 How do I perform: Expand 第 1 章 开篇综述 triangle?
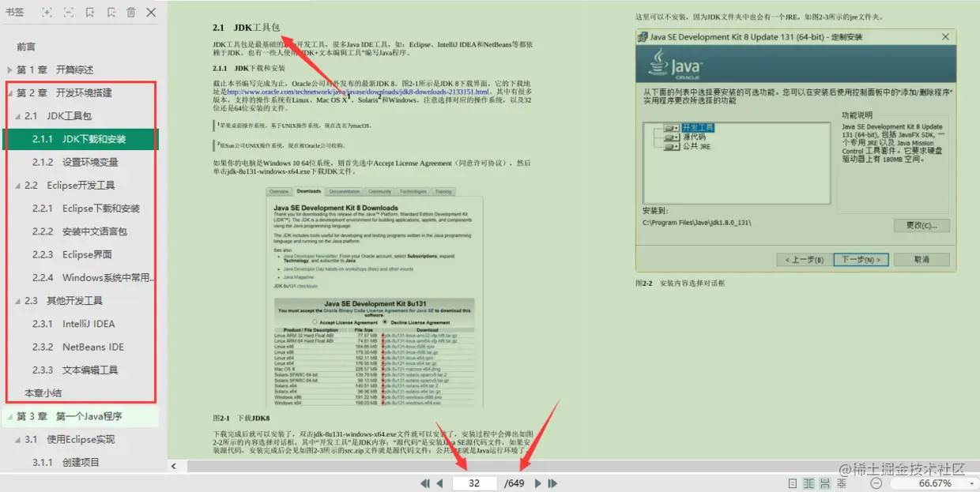coord(9,69)
